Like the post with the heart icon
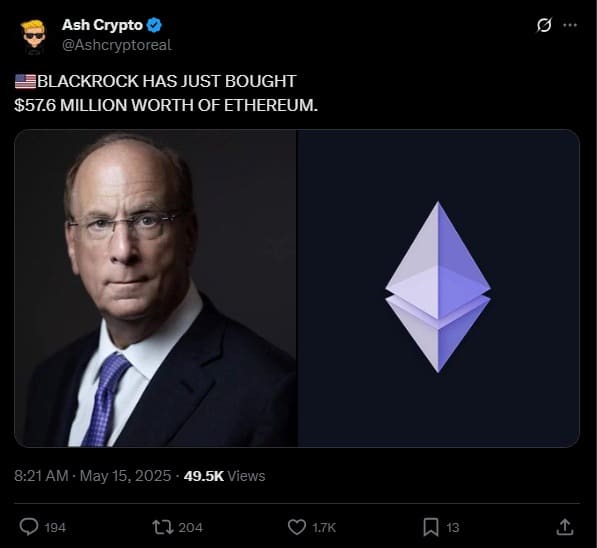This screenshot has width=597, height=548. (x=297, y=527)
